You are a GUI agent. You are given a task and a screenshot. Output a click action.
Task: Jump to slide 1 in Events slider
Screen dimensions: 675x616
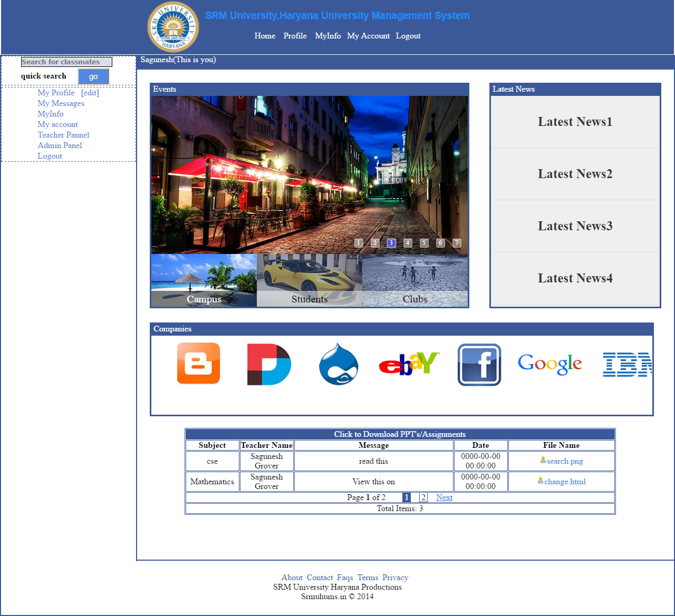[x=359, y=243]
